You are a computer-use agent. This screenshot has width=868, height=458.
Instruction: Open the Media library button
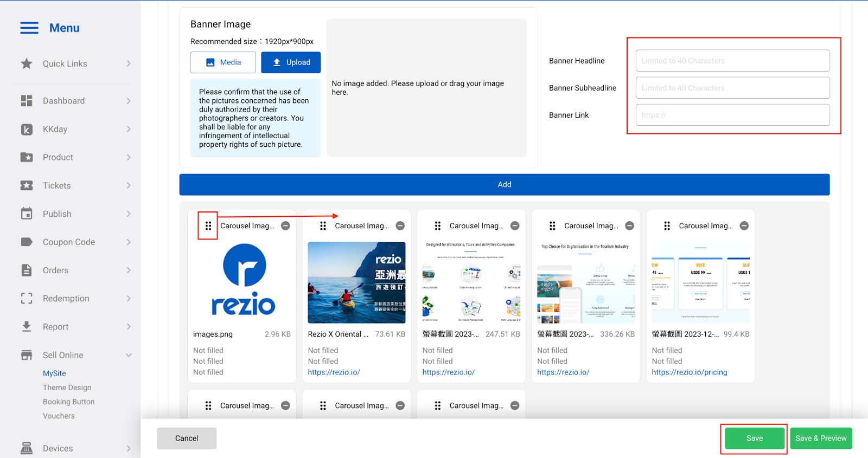223,62
